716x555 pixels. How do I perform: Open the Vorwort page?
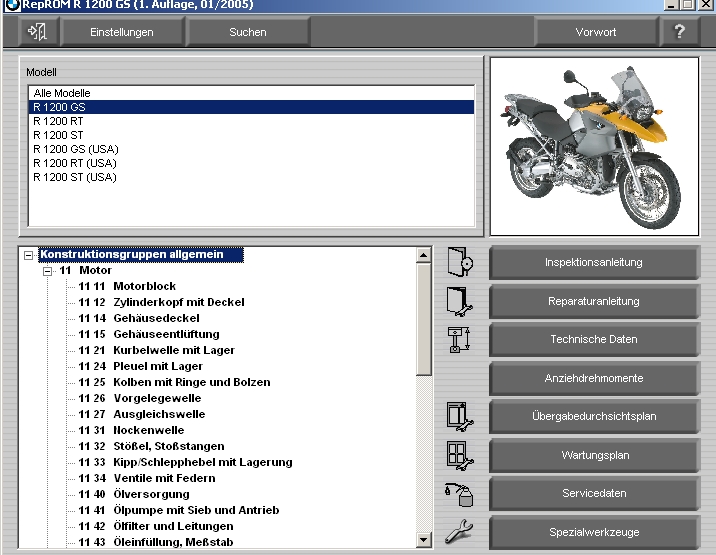(595, 32)
